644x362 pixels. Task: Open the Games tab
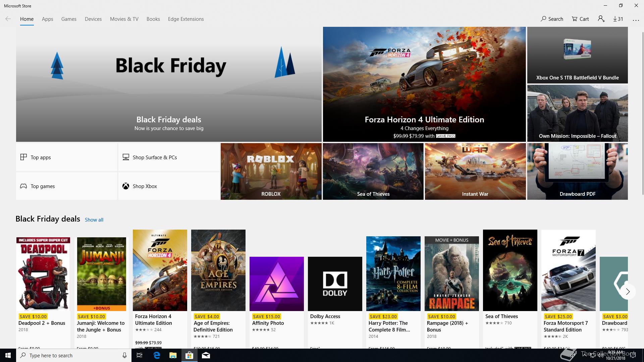click(69, 19)
